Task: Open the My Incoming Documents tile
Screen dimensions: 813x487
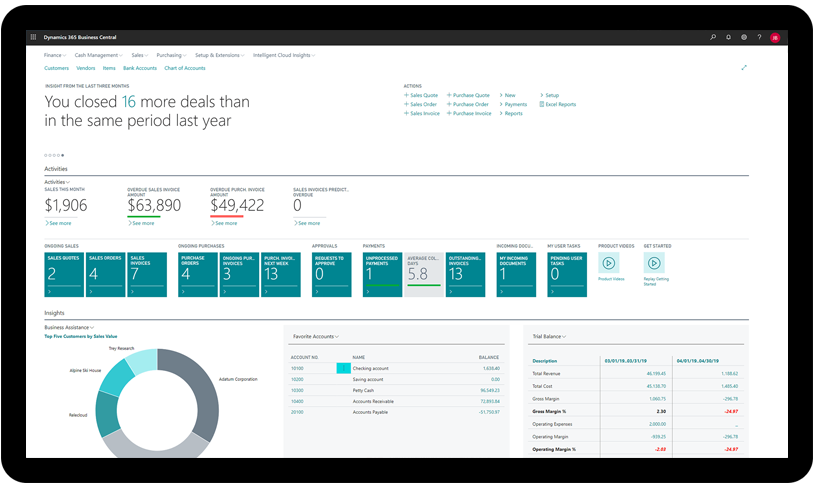Action: [516, 275]
